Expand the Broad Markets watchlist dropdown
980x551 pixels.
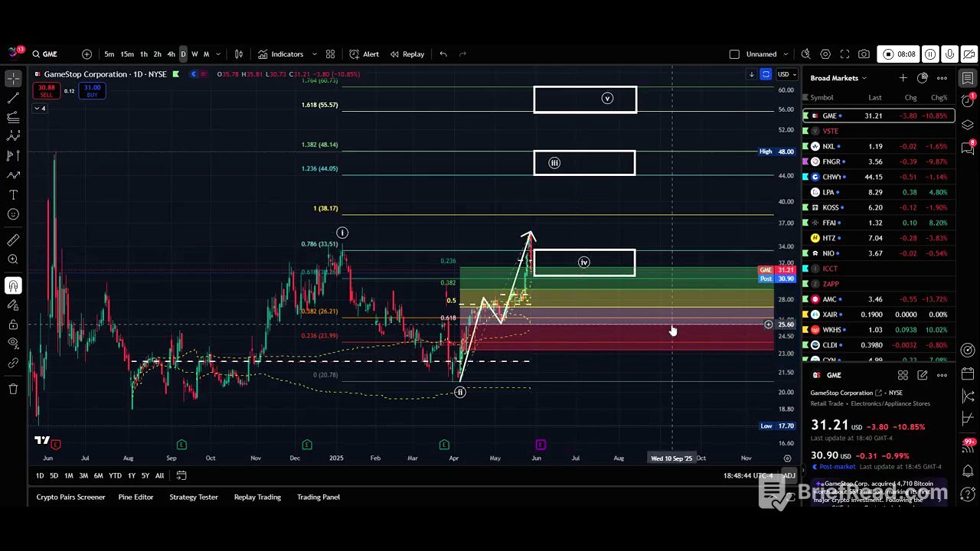[x=838, y=78]
